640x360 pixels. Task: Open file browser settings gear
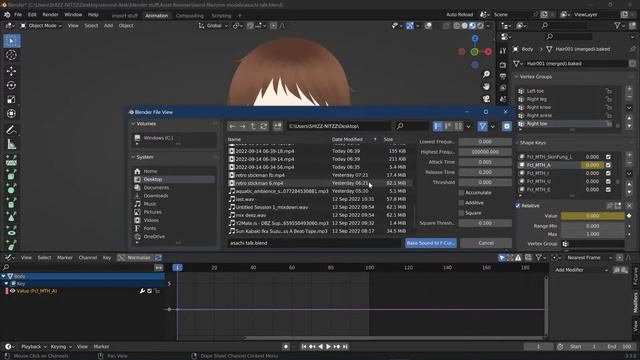click(x=507, y=126)
